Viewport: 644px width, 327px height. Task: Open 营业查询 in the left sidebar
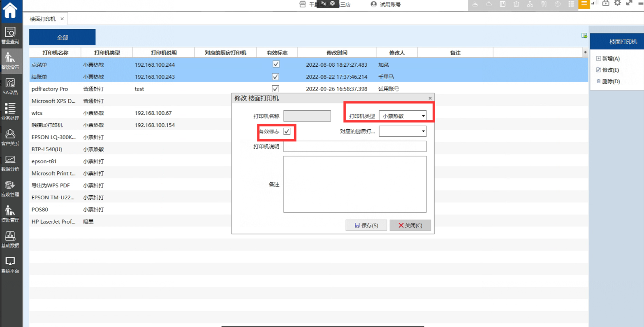click(x=10, y=35)
